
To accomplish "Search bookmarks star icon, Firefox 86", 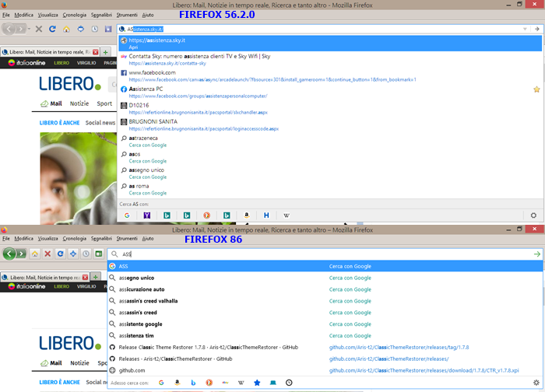I will tap(257, 383).
